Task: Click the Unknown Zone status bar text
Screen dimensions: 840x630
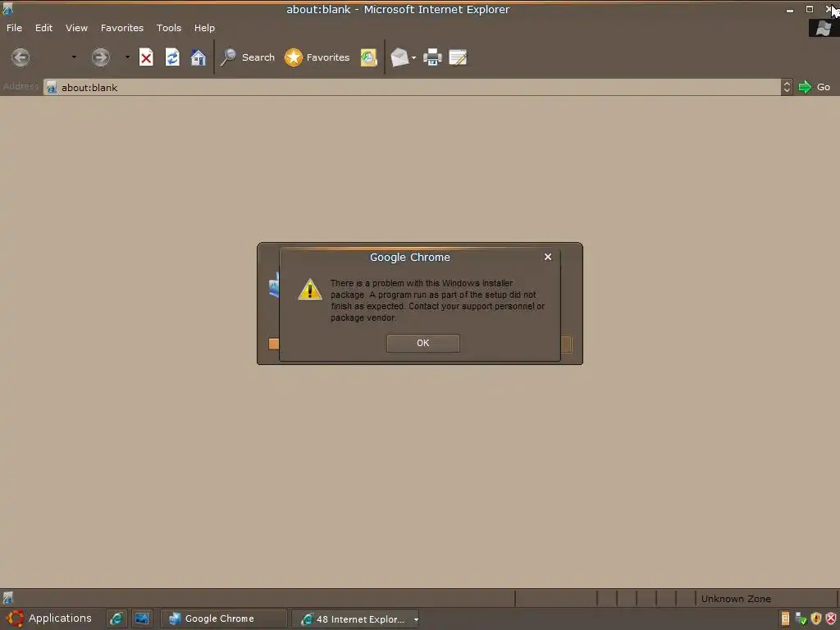Action: click(736, 599)
